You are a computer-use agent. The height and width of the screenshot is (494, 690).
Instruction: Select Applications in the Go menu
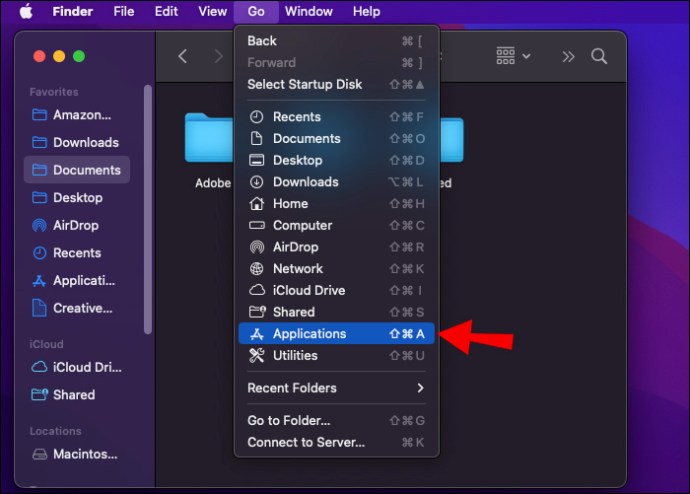click(x=309, y=334)
